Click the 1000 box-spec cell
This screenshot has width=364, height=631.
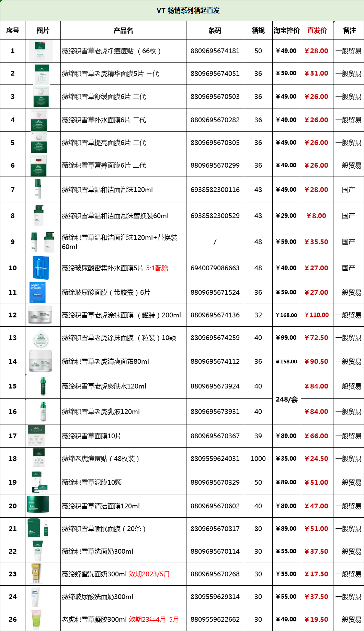258,459
